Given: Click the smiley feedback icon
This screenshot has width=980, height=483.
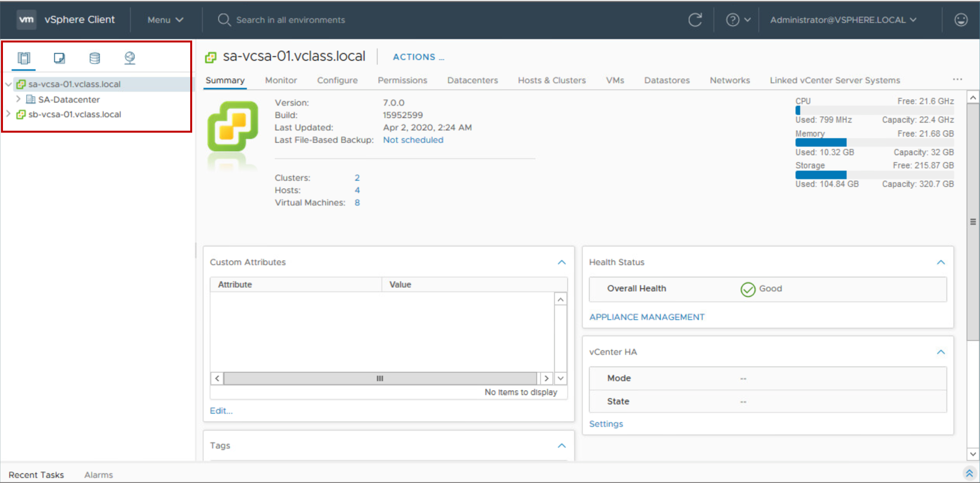Looking at the screenshot, I should tap(961, 20).
